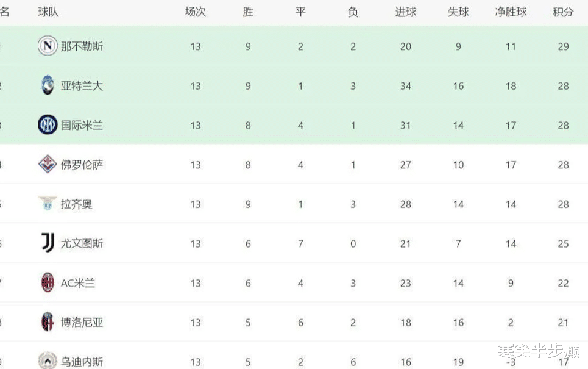Screen dimensions: 588x369
Task: Click the Atalanta club crest icon
Action: point(48,86)
